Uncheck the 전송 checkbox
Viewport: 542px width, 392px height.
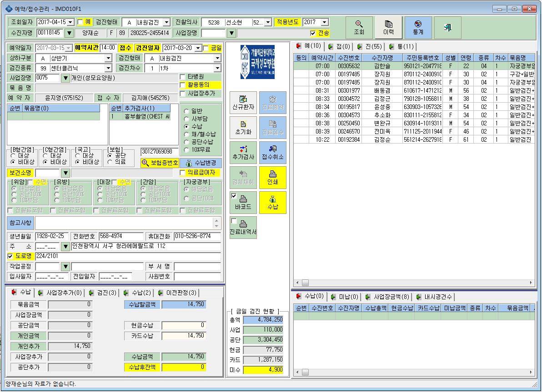coord(313,33)
